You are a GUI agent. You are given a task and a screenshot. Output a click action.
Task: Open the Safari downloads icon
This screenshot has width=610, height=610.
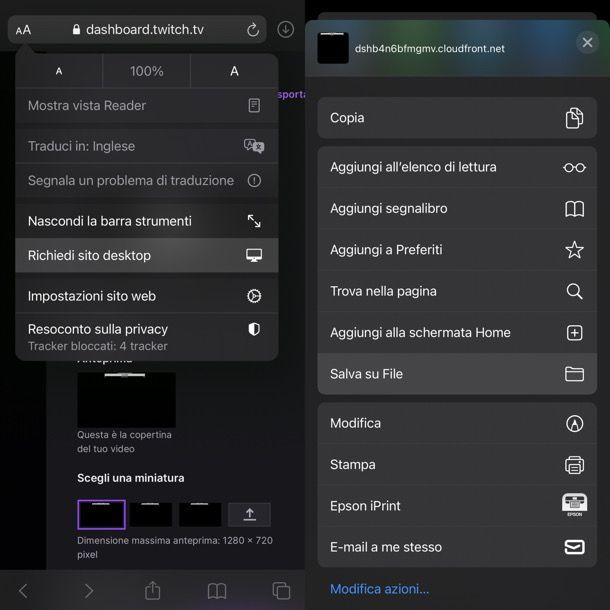coord(286,29)
